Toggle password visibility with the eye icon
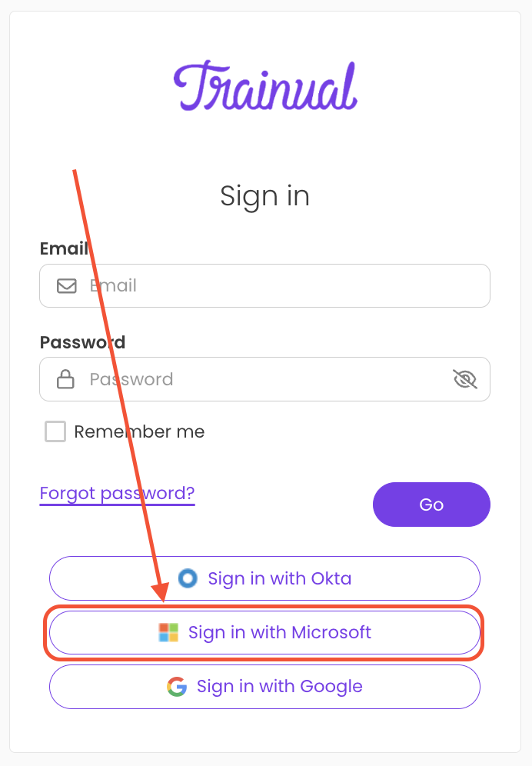The height and width of the screenshot is (766, 532). click(x=464, y=378)
